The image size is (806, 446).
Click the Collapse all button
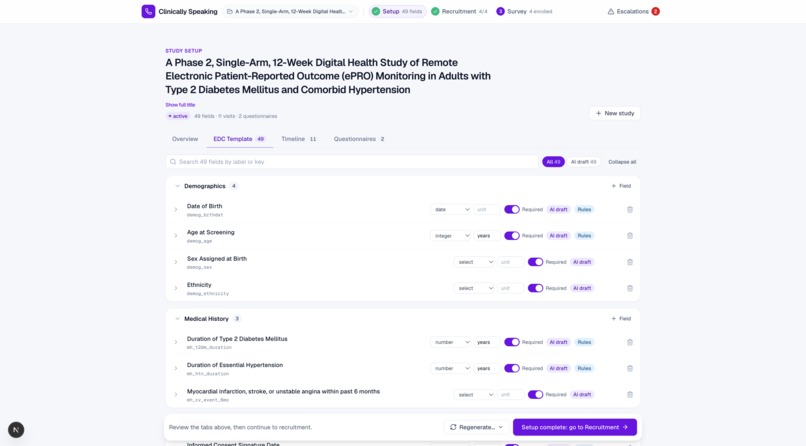622,162
